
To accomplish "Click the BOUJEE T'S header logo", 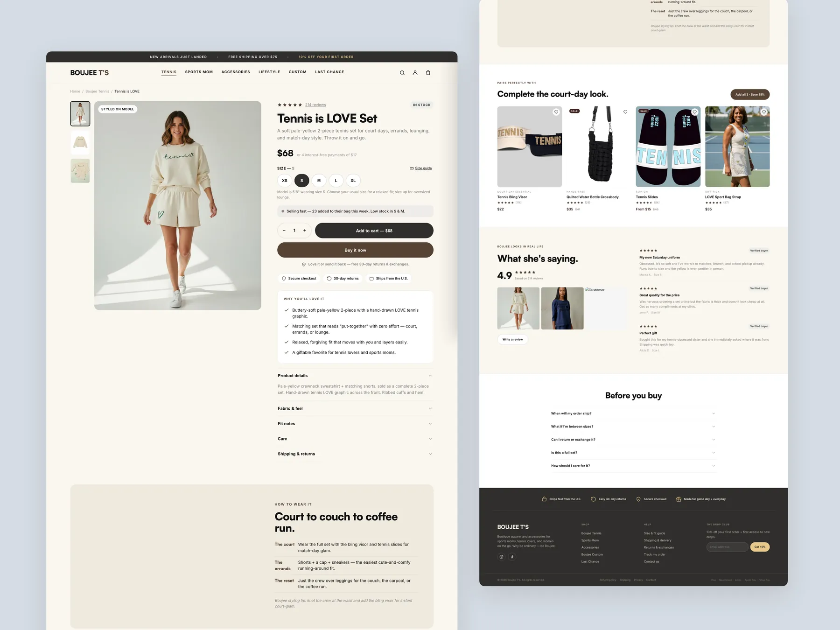I will pyautogui.click(x=90, y=73).
